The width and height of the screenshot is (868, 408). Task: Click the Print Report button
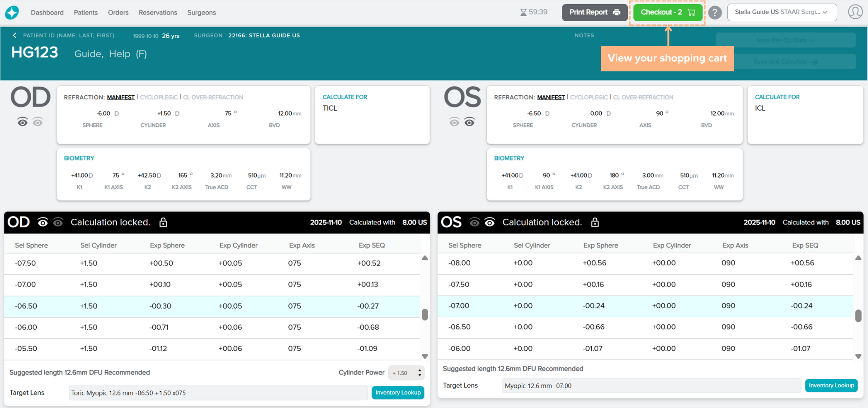pyautogui.click(x=594, y=12)
